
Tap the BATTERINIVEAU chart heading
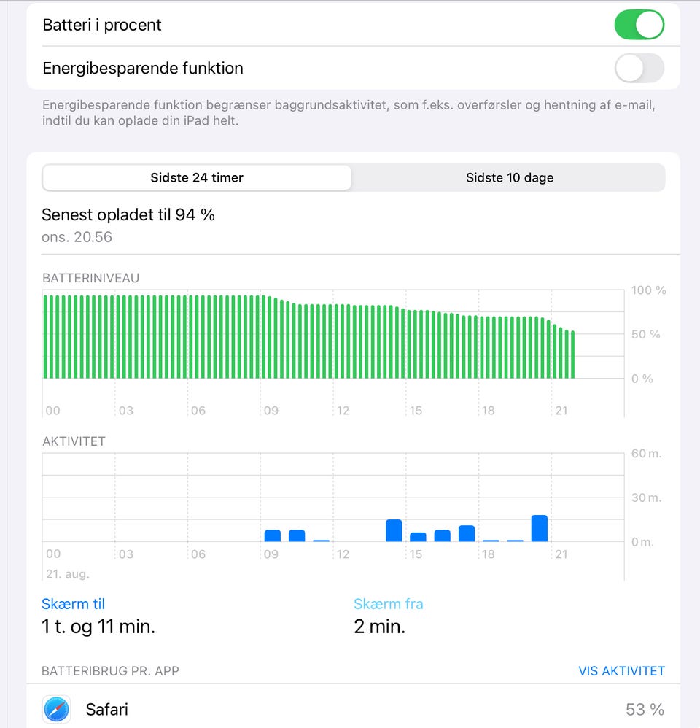click(x=90, y=278)
